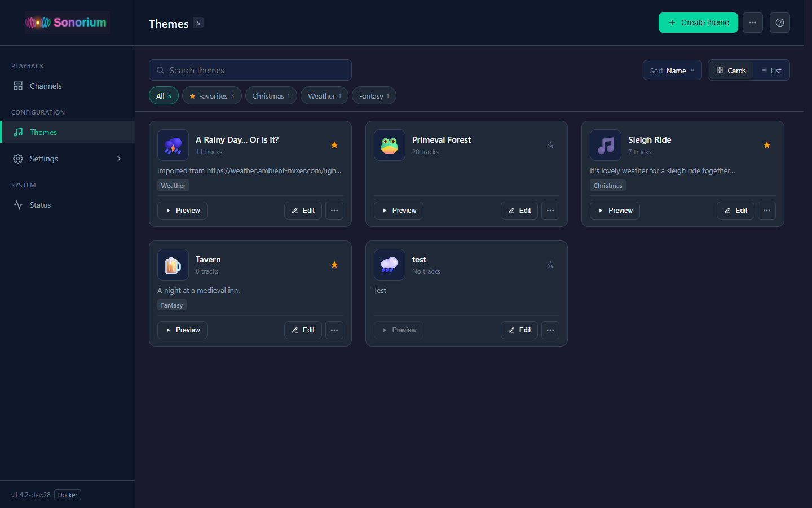Click the Tavern beer mug icon
Image resolution: width=812 pixels, height=508 pixels.
tap(173, 265)
